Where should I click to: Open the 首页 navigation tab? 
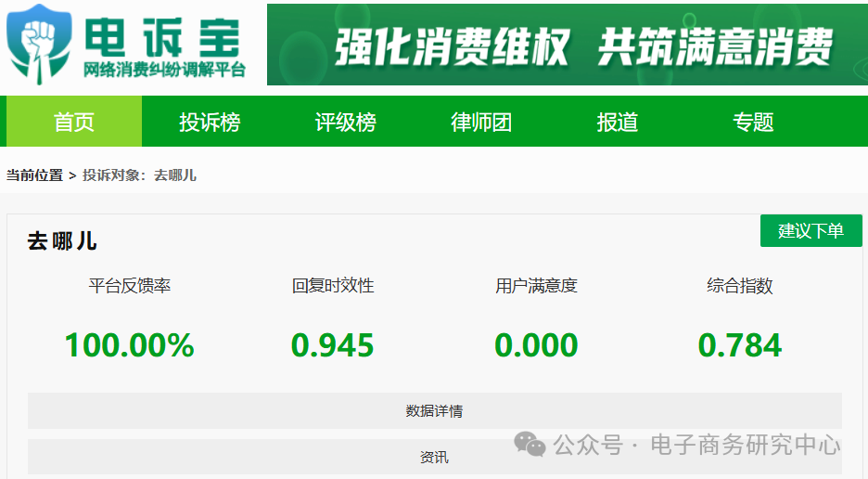(x=74, y=122)
